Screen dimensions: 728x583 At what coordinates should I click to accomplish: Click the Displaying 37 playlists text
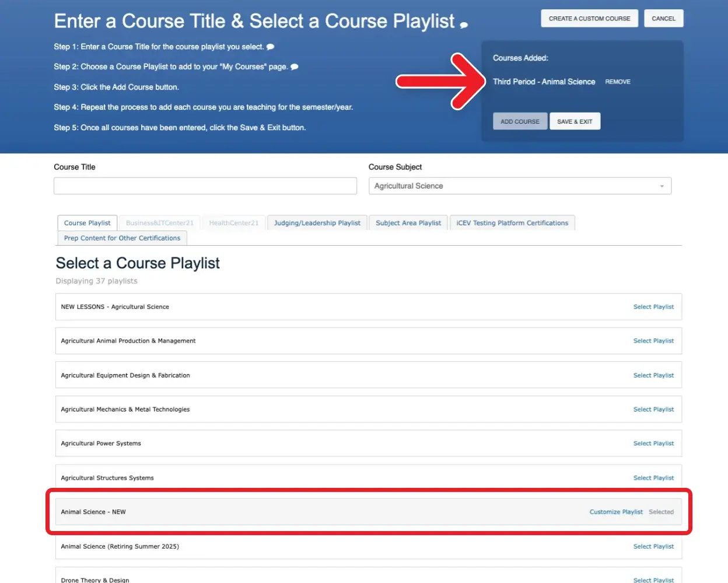[97, 281]
